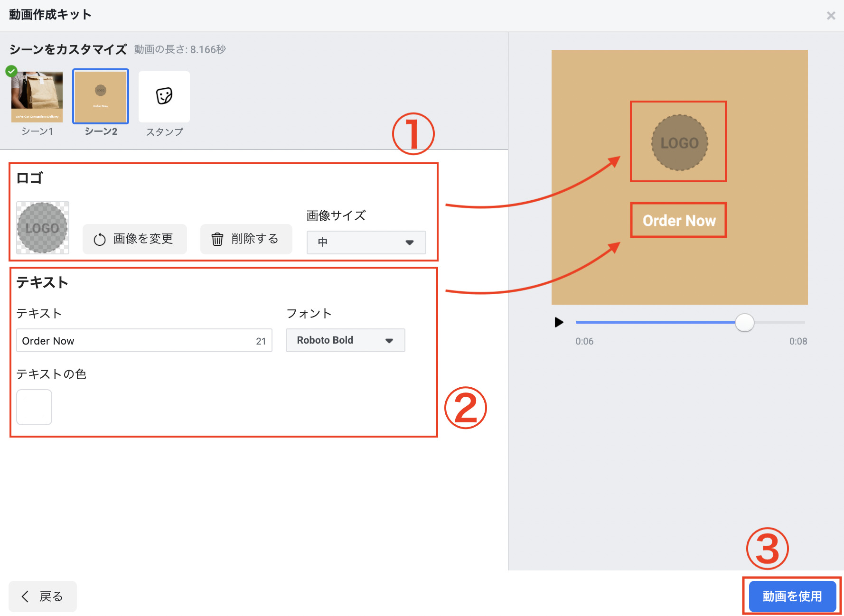The height and width of the screenshot is (616, 844).
Task: Click the trash icon to delete logo
Action: point(217,239)
